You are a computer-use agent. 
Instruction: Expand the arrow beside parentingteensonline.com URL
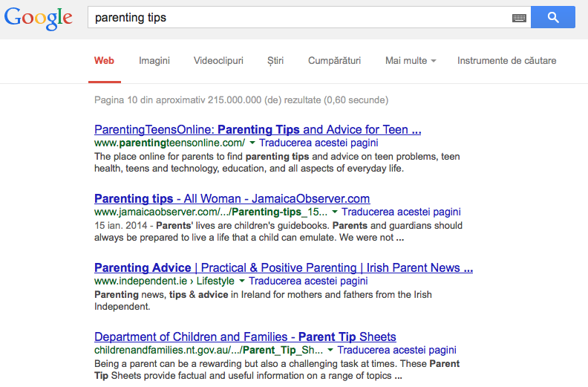252,143
